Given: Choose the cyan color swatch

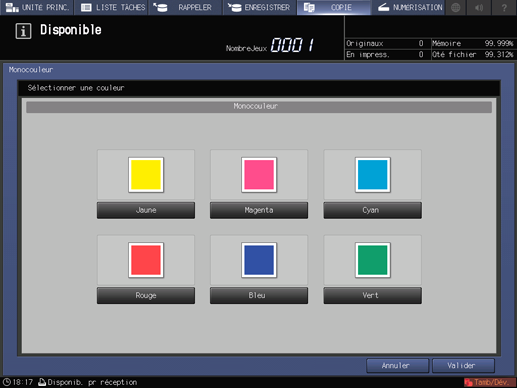Looking at the screenshot, I should pos(372,175).
